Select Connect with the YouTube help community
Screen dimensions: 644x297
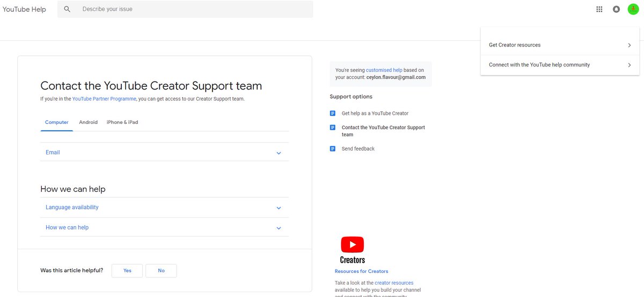point(560,65)
